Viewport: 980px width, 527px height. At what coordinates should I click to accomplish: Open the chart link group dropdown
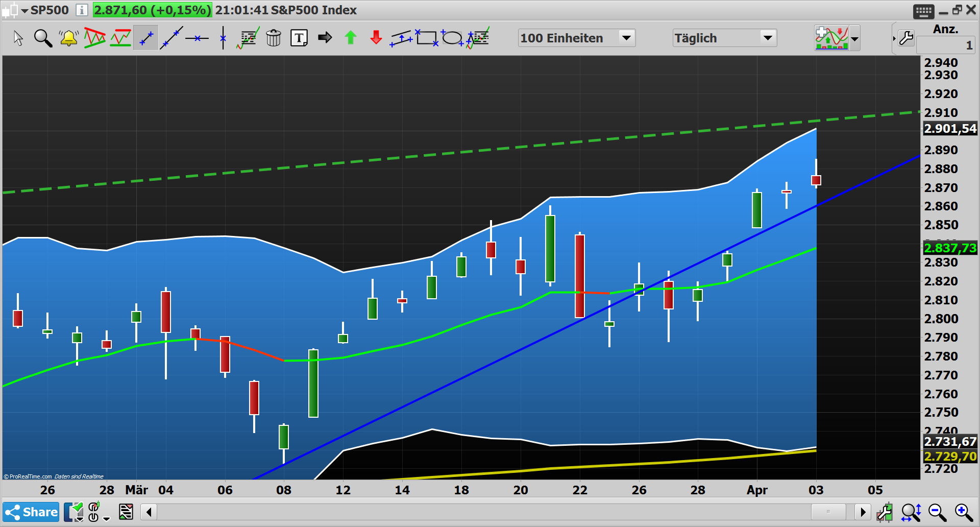click(99, 512)
